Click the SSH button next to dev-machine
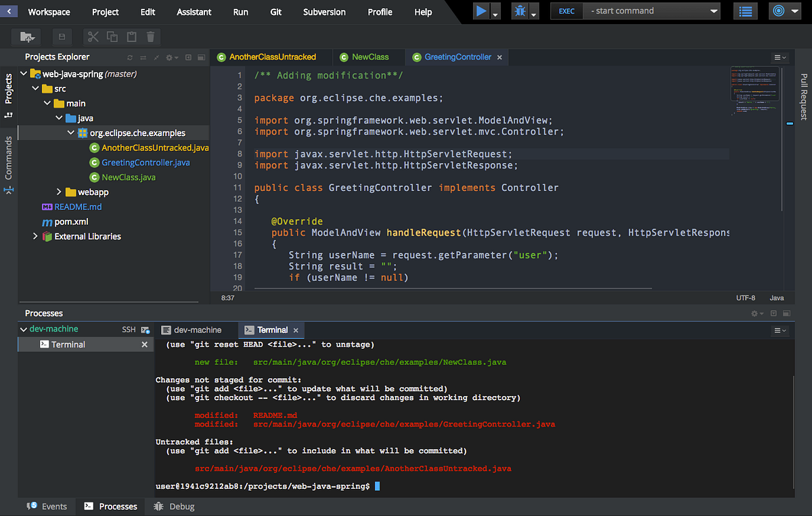This screenshot has height=516, width=812. pos(129,330)
